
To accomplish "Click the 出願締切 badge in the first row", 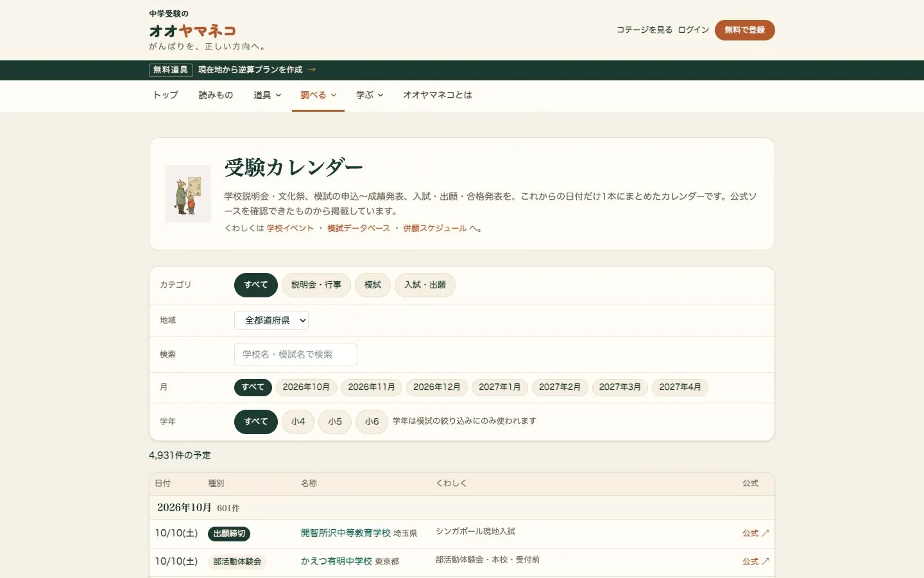I will (229, 534).
